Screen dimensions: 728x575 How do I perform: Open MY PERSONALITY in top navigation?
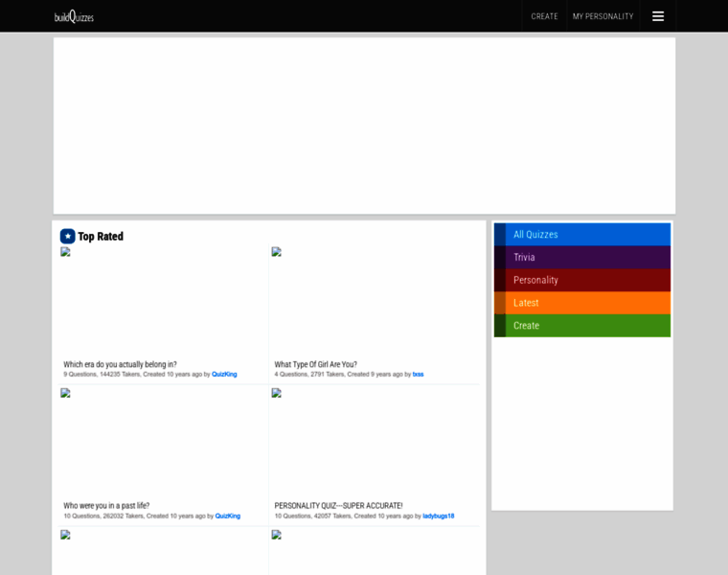tap(603, 16)
